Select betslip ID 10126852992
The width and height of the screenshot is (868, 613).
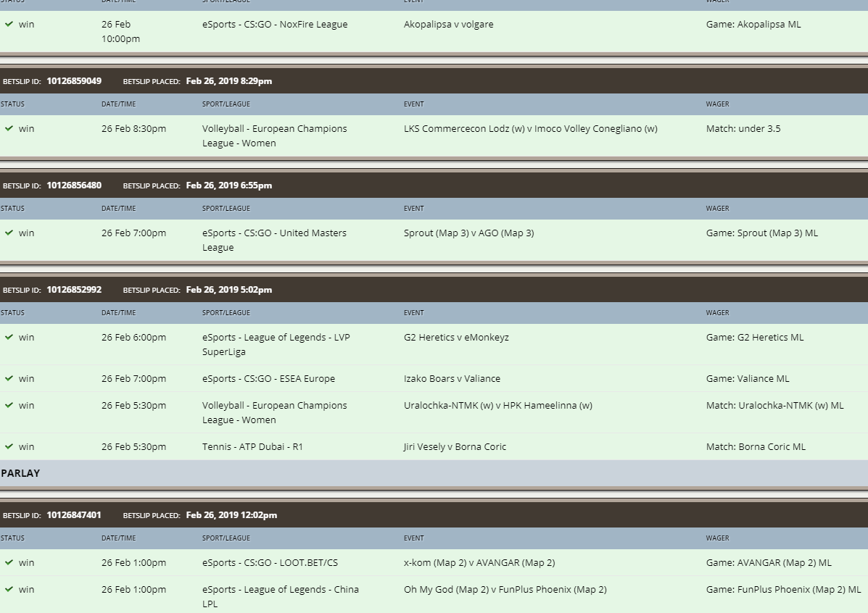(x=74, y=289)
